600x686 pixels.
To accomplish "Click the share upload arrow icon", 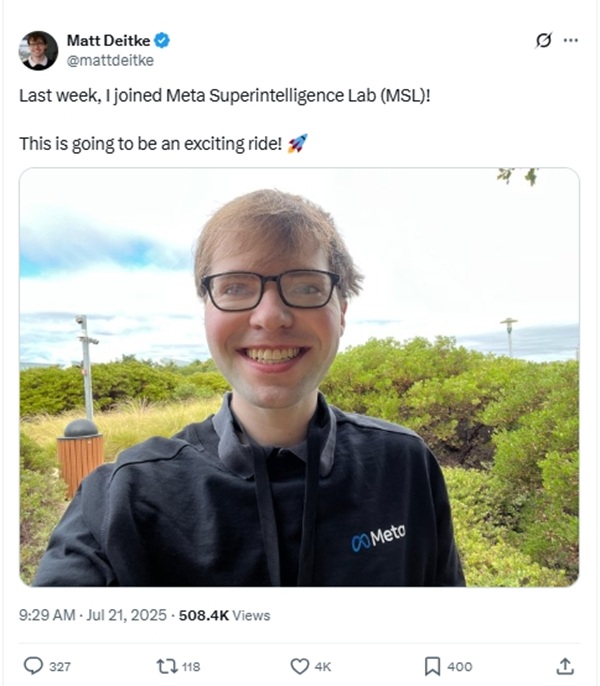I will tap(565, 666).
